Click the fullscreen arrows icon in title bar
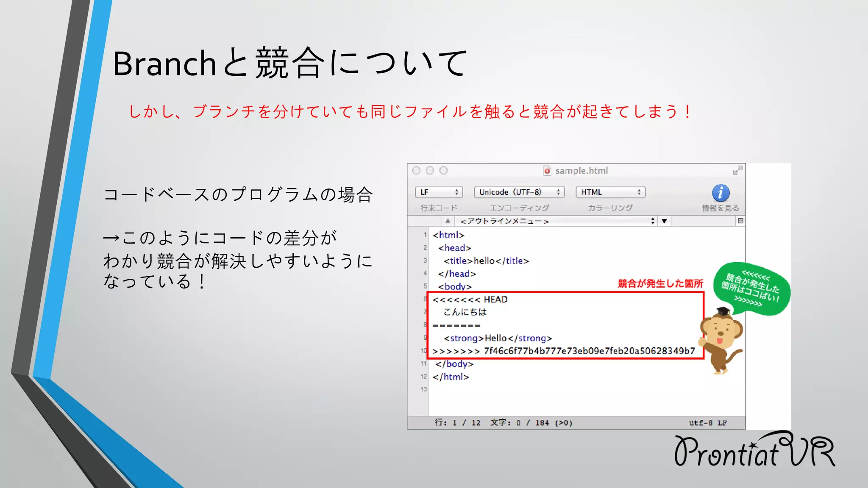The height and width of the screenshot is (488, 868). (737, 170)
